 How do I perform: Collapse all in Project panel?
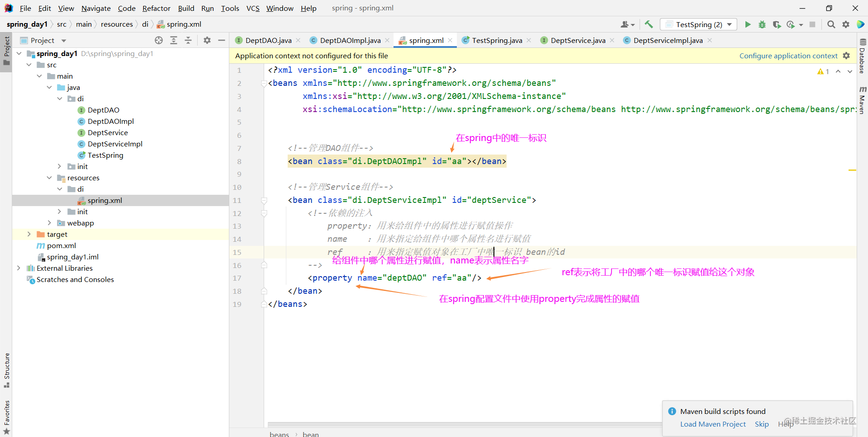(x=188, y=40)
